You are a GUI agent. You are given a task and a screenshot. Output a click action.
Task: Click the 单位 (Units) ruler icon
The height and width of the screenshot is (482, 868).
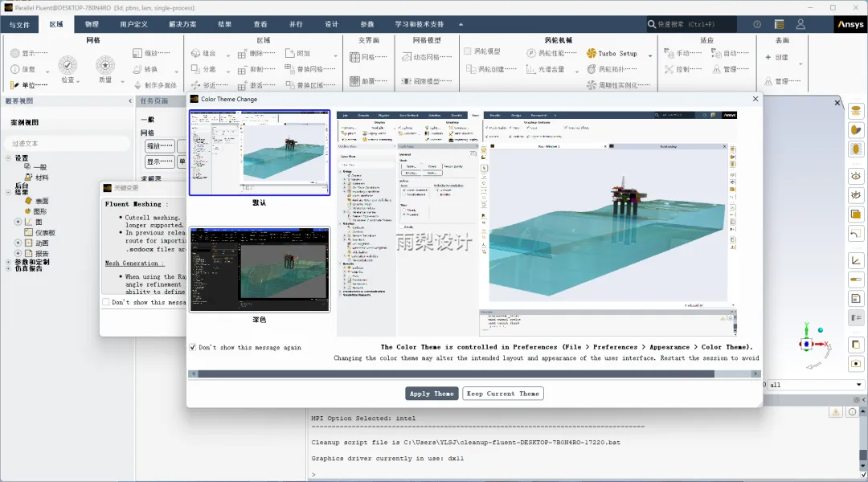coord(15,84)
